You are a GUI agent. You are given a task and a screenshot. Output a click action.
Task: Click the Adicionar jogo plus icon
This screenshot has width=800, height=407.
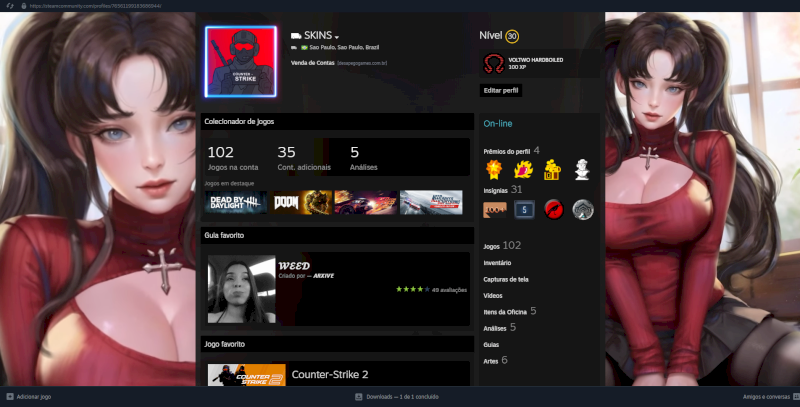point(10,396)
